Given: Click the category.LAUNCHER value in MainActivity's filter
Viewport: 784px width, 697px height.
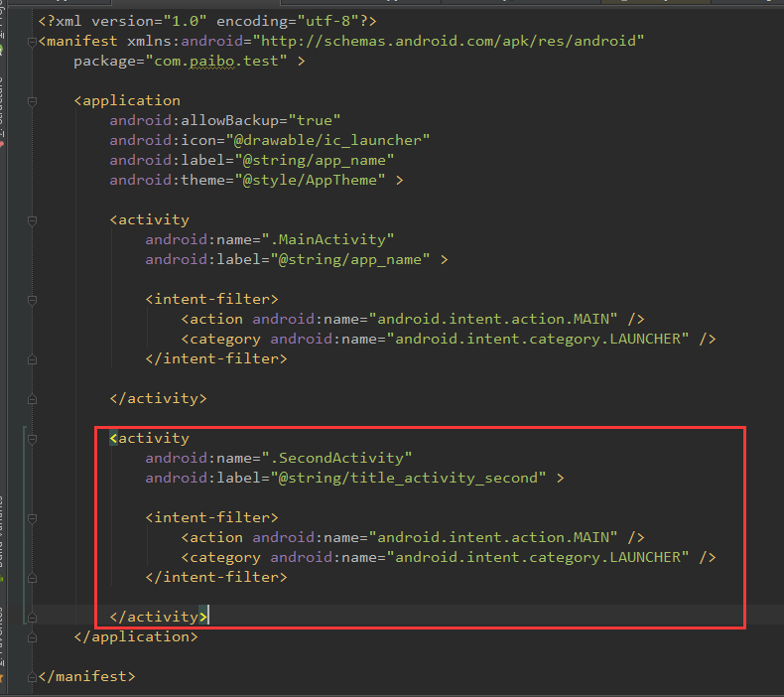Looking at the screenshot, I should (537, 340).
